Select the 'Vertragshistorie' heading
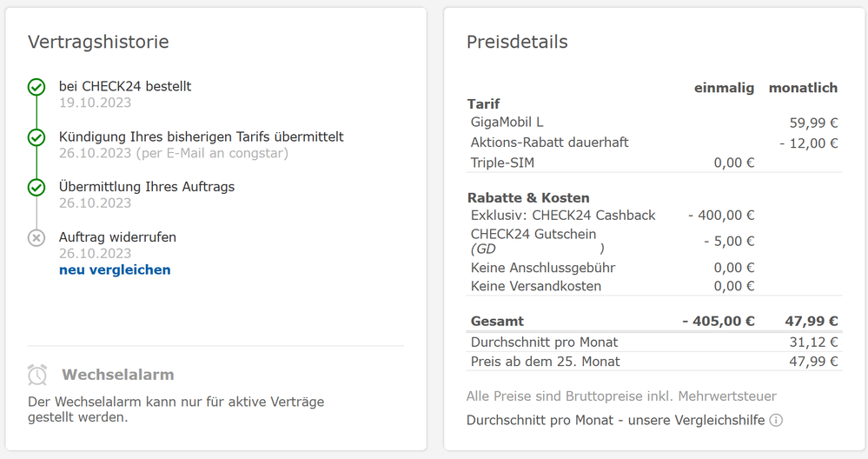868x459 pixels. point(98,42)
